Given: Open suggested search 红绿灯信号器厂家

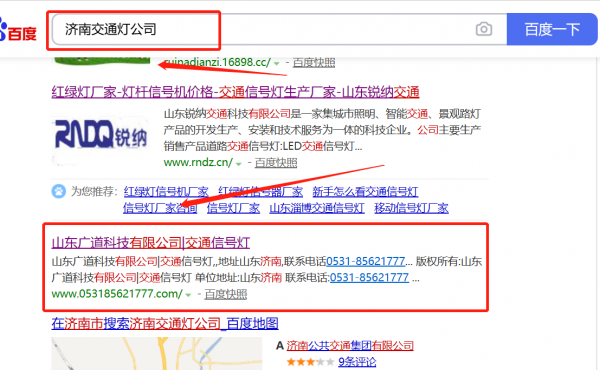Looking at the screenshot, I should [260, 191].
